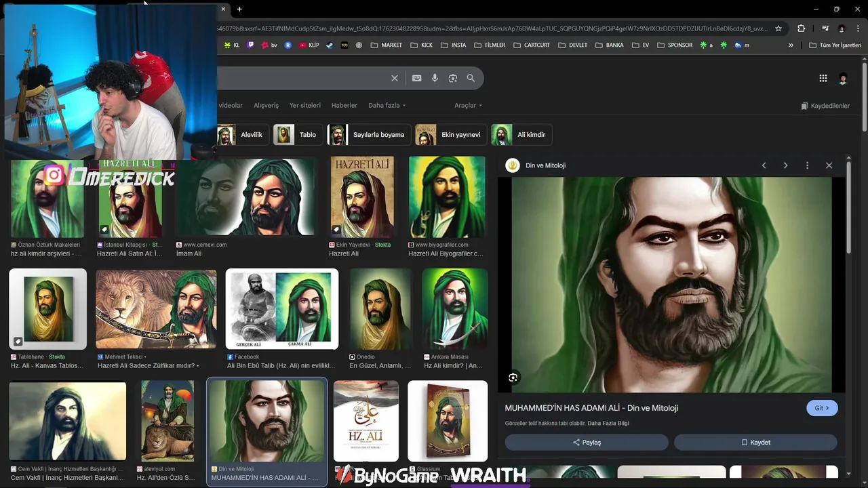Expand the Araçlar tools dropdown
The height and width of the screenshot is (488, 868).
469,106
